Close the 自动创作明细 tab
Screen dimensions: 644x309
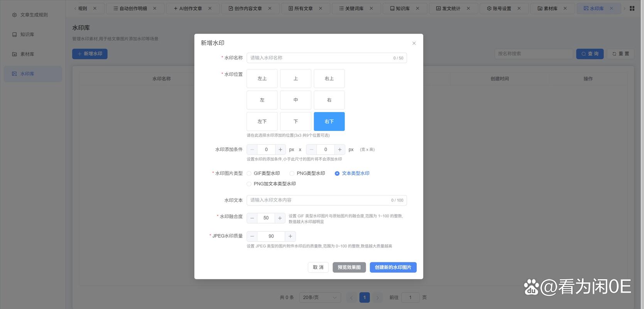[x=155, y=8]
